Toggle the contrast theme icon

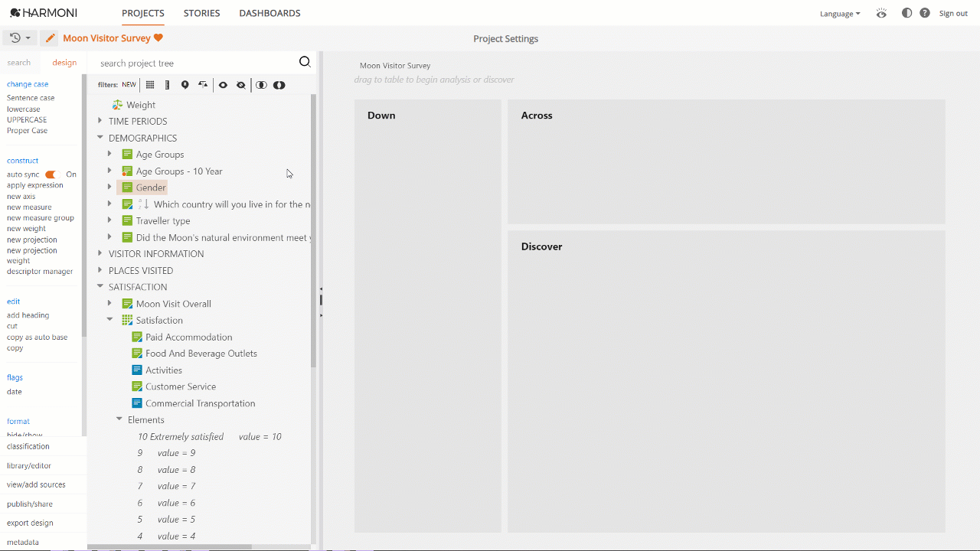point(907,13)
